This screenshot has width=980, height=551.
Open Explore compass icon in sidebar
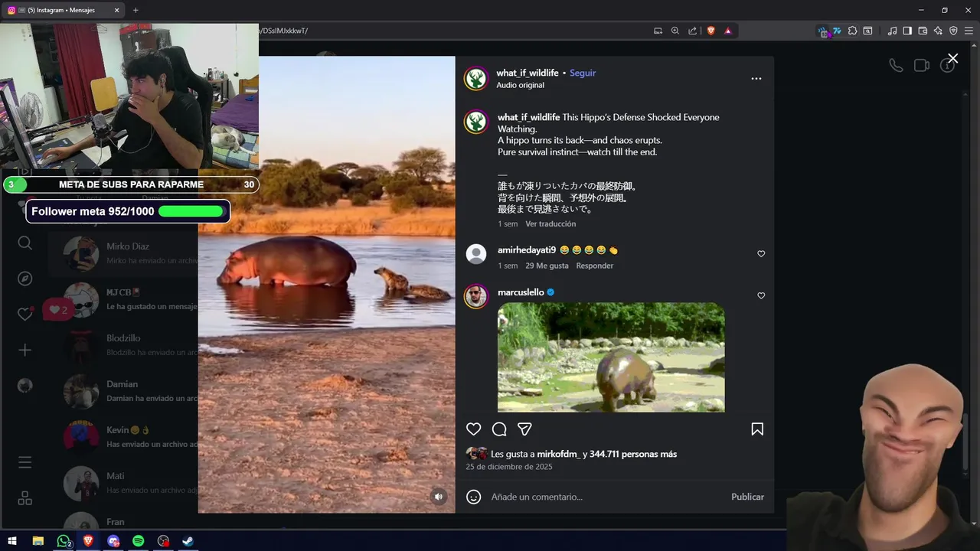click(25, 279)
